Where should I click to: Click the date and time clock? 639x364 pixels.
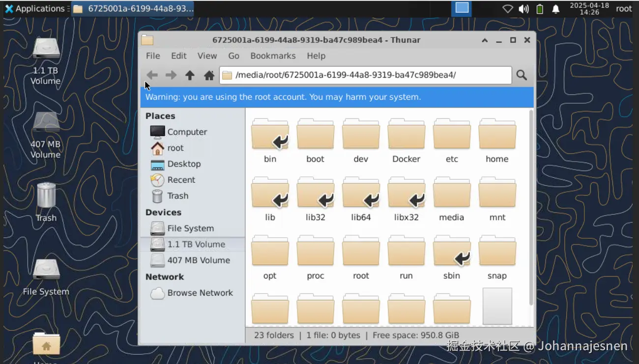coord(589,8)
